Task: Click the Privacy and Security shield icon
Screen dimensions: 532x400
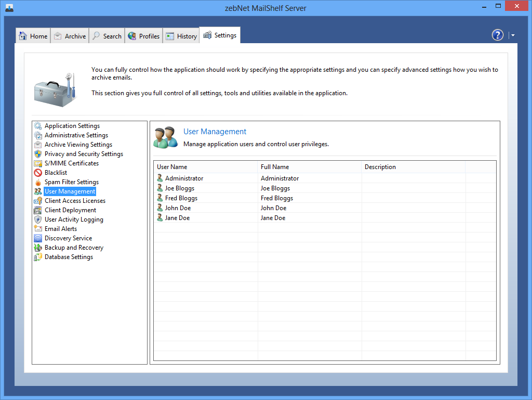Action: (x=38, y=154)
